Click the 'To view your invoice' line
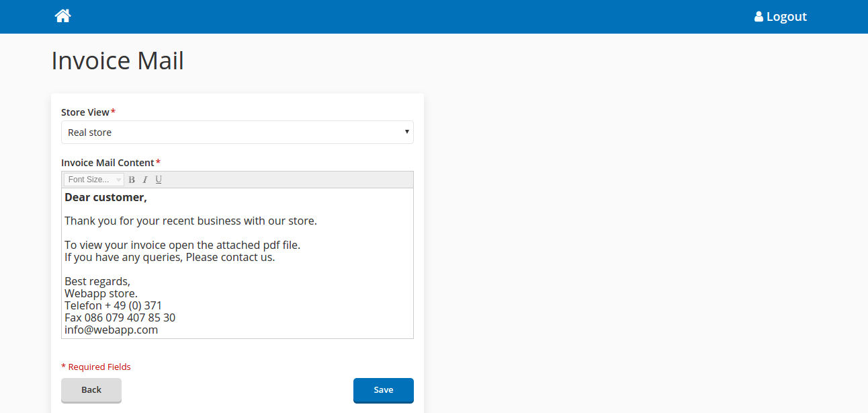 (182, 245)
